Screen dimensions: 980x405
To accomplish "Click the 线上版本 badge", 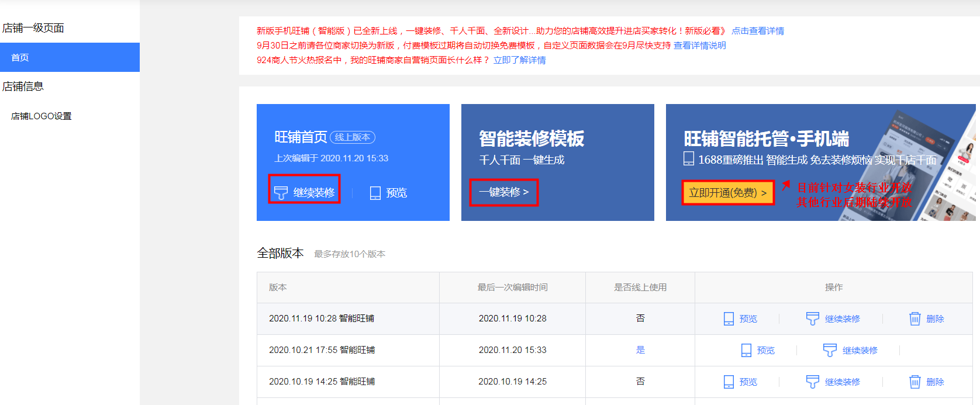I will [x=353, y=137].
